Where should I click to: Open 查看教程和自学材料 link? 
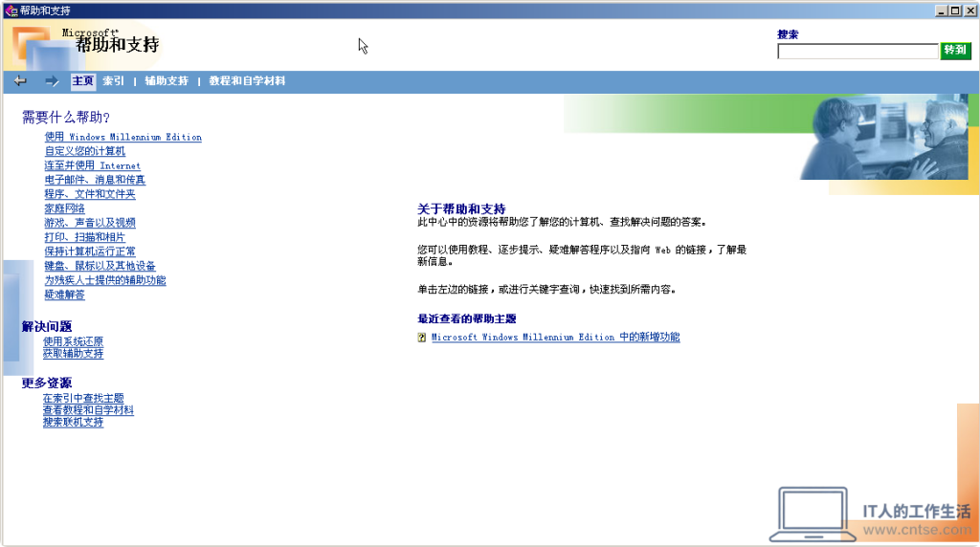[x=88, y=410]
